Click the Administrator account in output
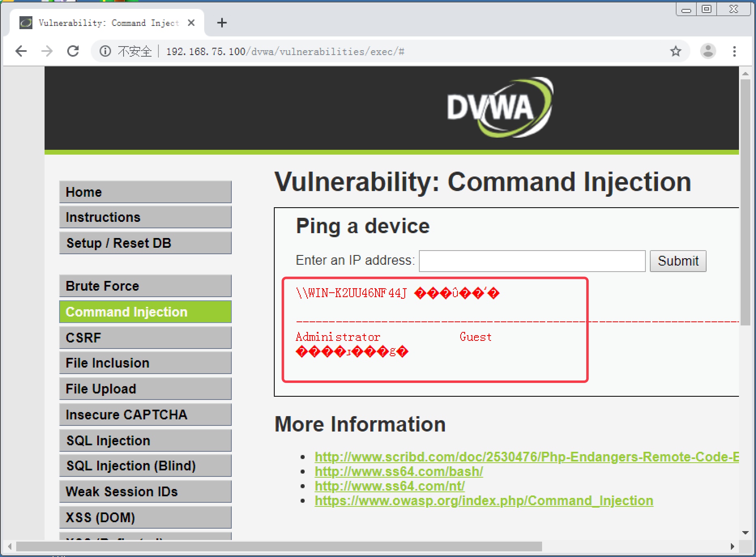756x557 pixels. pos(338,337)
